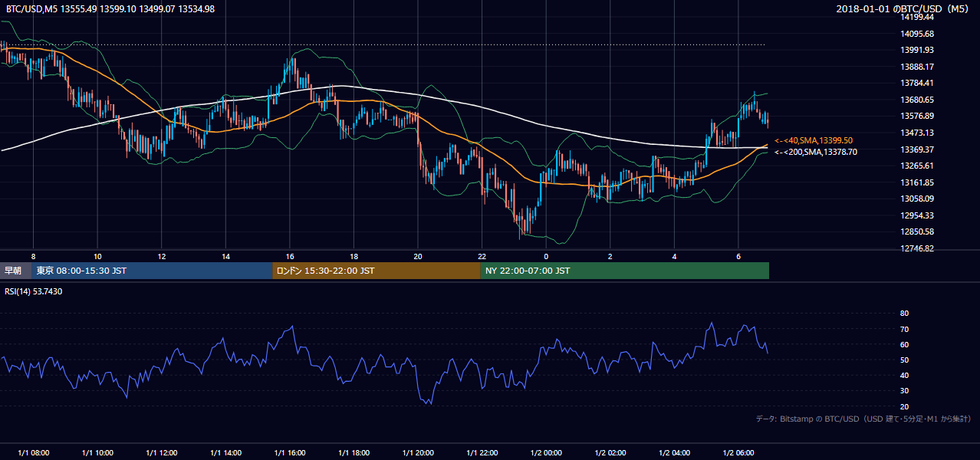Click the 1/2 06:00 bottom time label
980x460 pixels.
click(x=739, y=452)
